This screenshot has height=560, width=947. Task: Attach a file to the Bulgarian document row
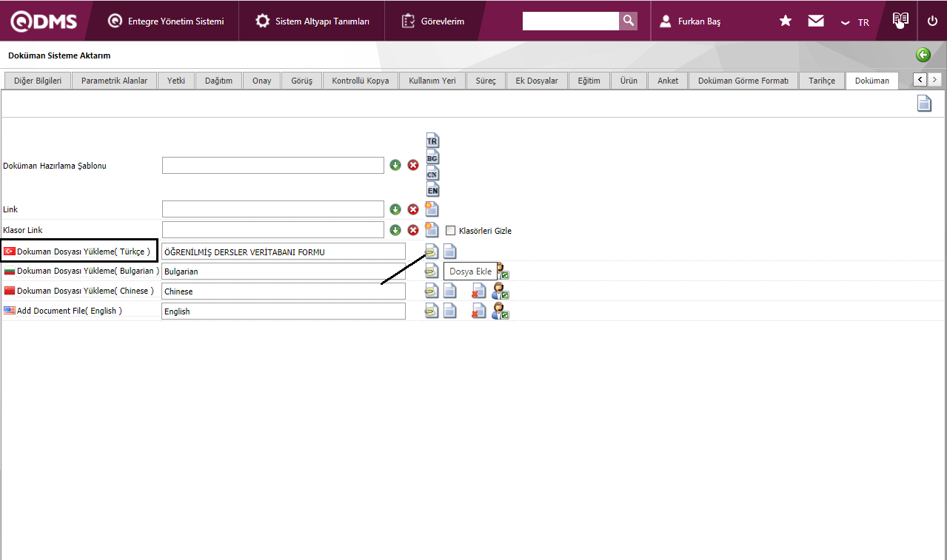(432, 271)
